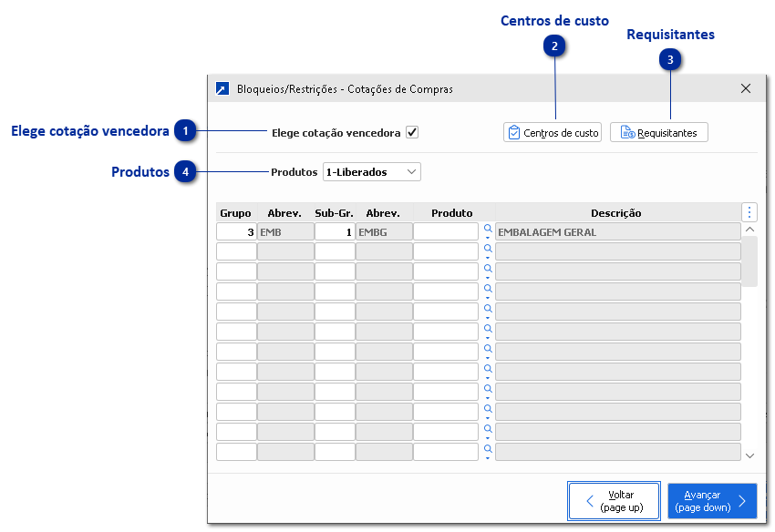Close the Bloqueios/Restrições window

coord(746,89)
